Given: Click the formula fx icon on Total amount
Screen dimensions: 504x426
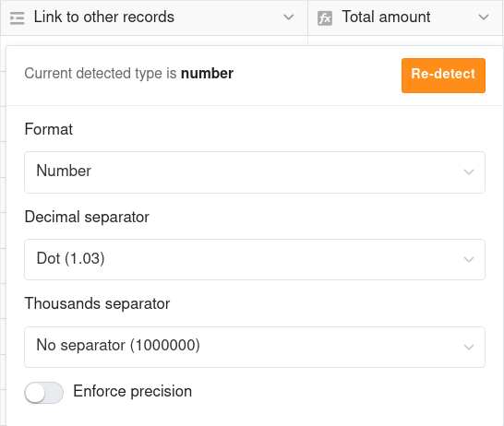Looking at the screenshot, I should pyautogui.click(x=325, y=18).
